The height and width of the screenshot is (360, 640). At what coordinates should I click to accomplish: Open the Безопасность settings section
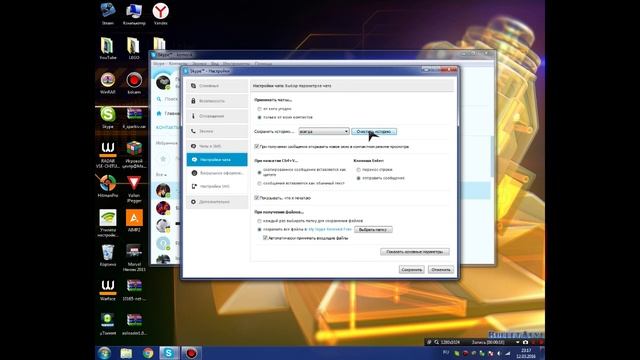click(x=217, y=101)
